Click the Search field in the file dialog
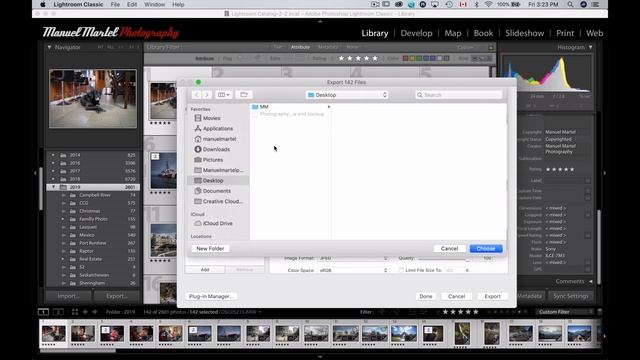Image resolution: width=640 pixels, height=360 pixels. tap(459, 95)
